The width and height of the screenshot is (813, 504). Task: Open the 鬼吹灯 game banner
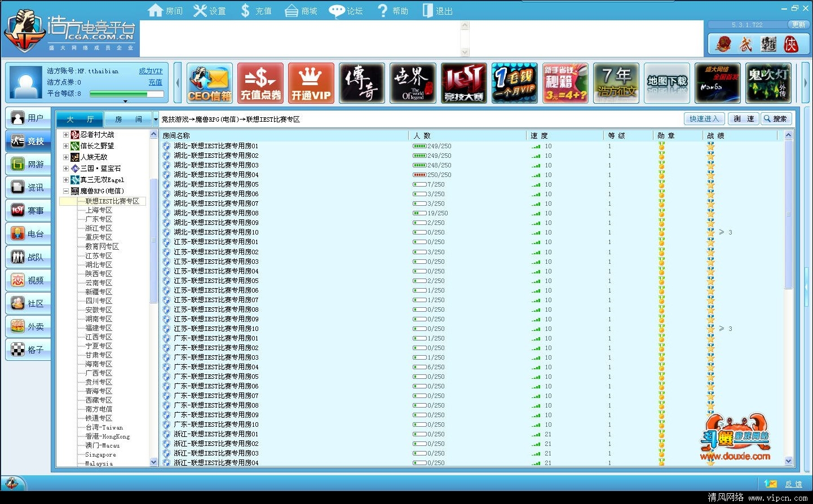click(768, 83)
